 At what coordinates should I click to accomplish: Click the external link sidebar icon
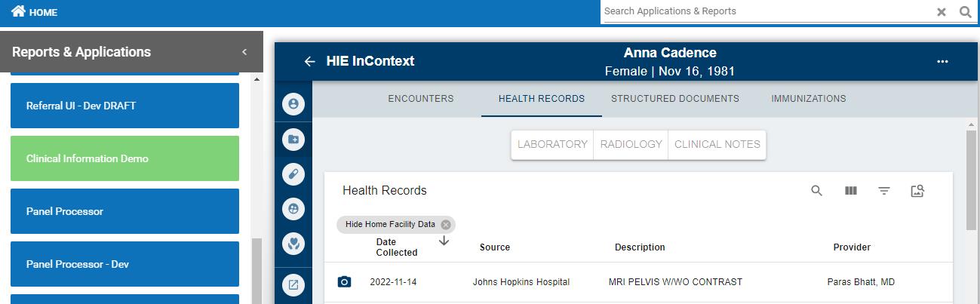click(293, 284)
